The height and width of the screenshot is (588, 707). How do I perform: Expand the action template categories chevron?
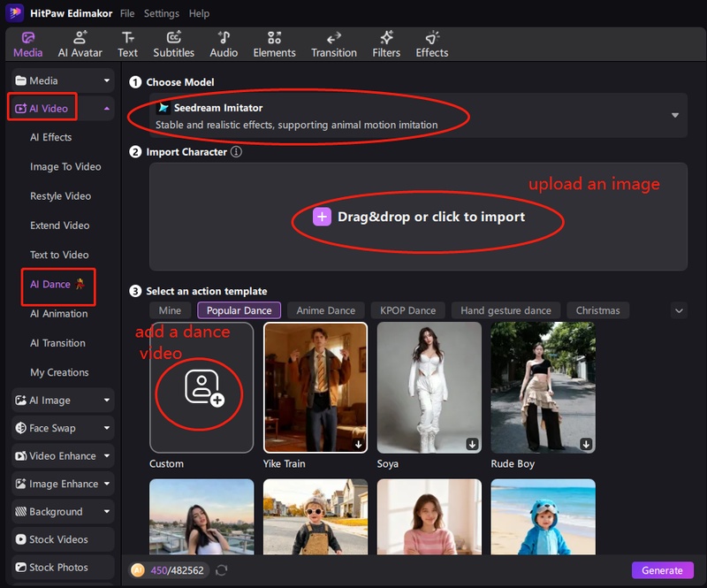679,310
